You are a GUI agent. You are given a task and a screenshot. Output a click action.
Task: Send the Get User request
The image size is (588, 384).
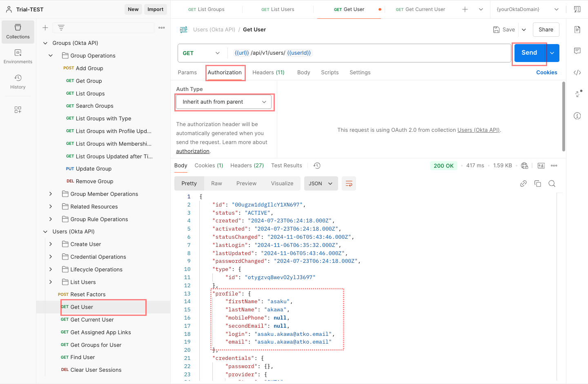(529, 53)
